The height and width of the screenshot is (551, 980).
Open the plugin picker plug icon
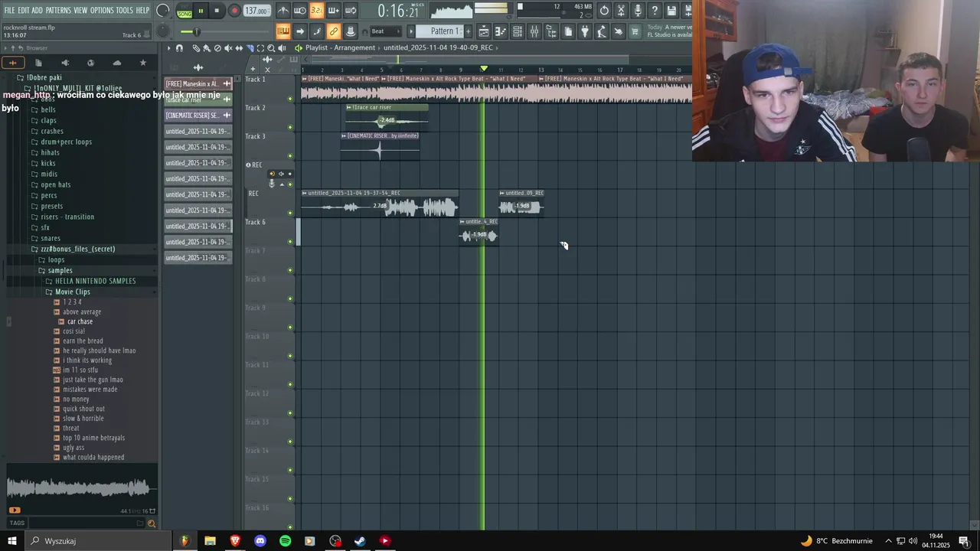pos(584,31)
